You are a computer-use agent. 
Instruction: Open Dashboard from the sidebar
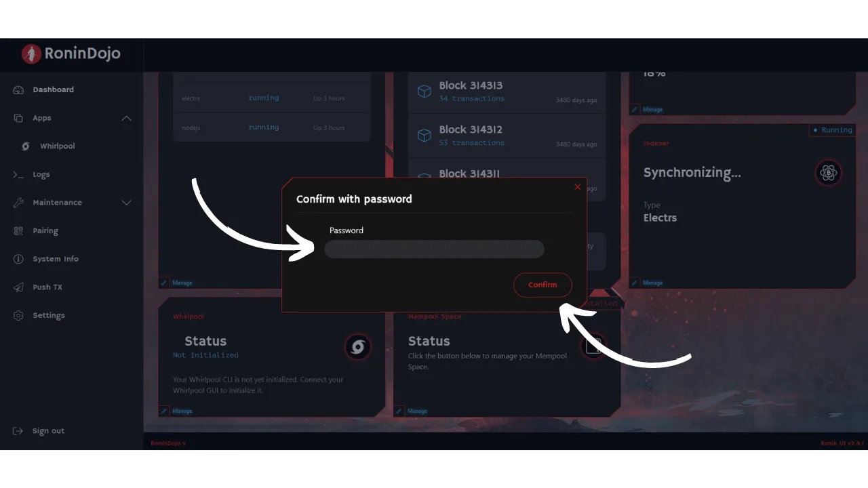(x=53, y=89)
